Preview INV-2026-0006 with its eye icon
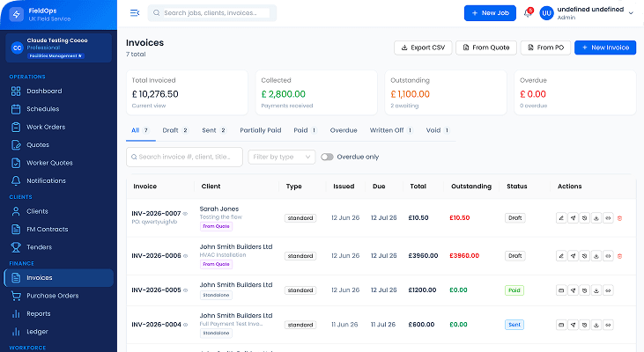 point(185,256)
